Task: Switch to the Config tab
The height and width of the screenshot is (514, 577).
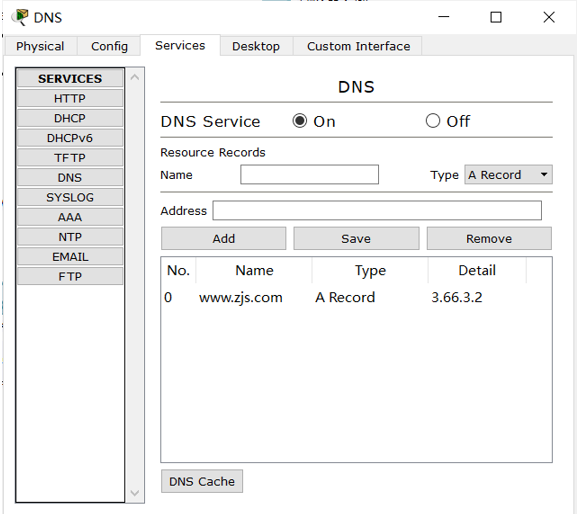Action: [x=109, y=46]
